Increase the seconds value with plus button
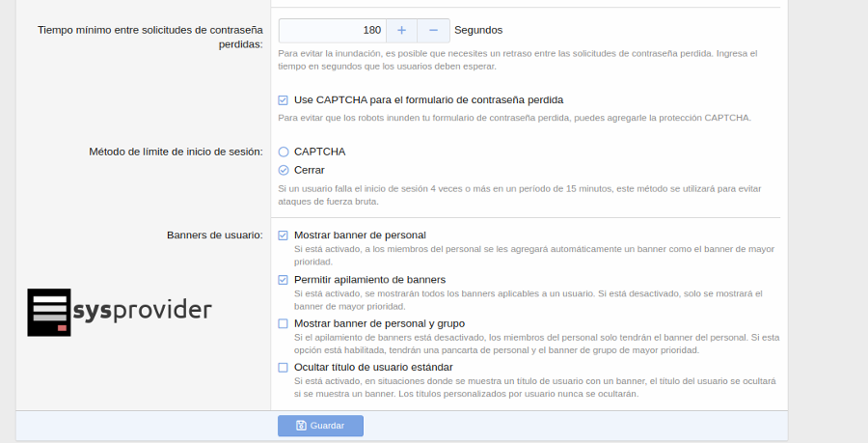 click(x=401, y=30)
